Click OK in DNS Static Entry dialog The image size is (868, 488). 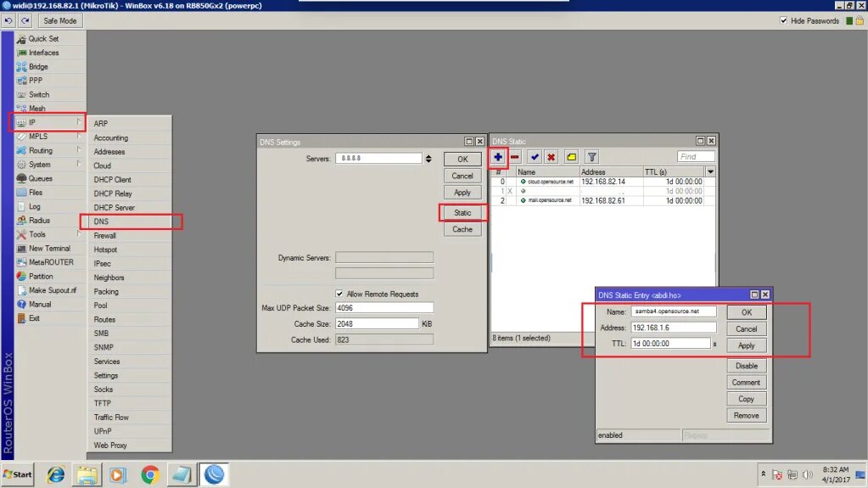click(x=746, y=312)
